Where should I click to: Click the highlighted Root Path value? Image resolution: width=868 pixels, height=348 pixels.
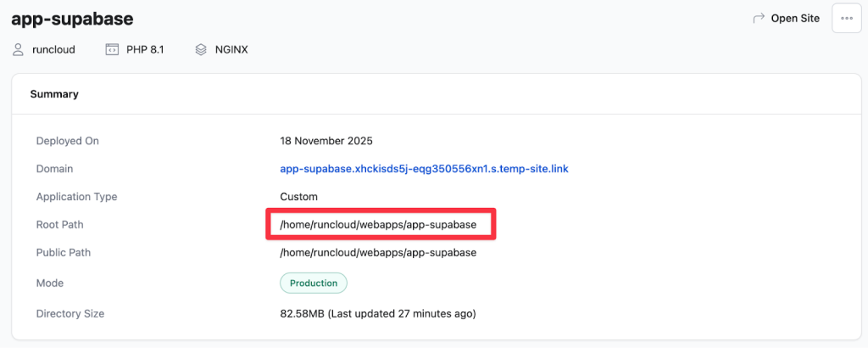pos(378,225)
